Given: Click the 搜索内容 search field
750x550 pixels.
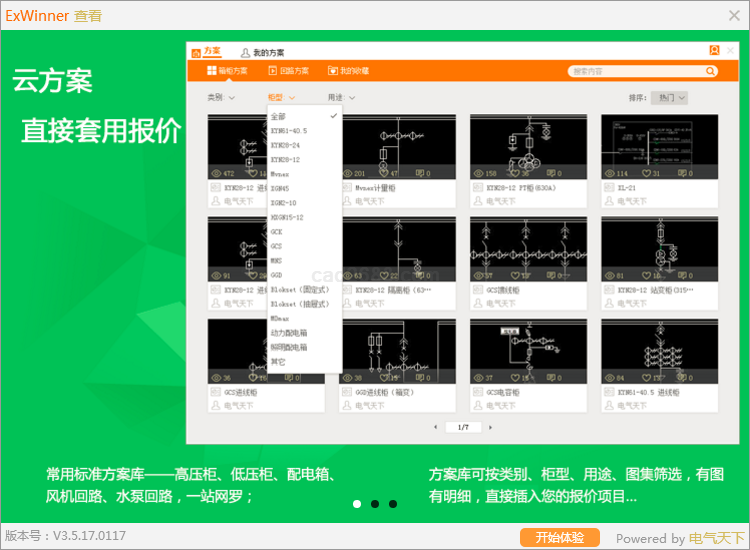Looking at the screenshot, I should 635,71.
